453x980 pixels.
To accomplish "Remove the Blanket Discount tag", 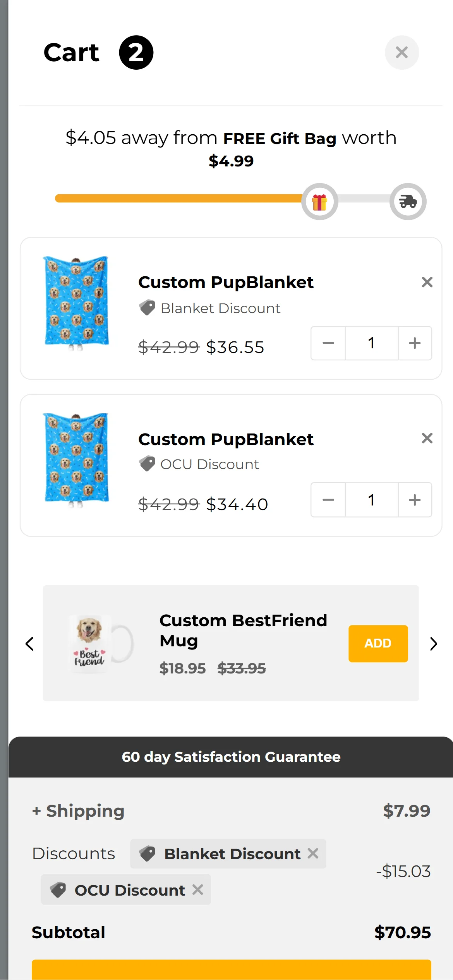I will [x=313, y=853].
